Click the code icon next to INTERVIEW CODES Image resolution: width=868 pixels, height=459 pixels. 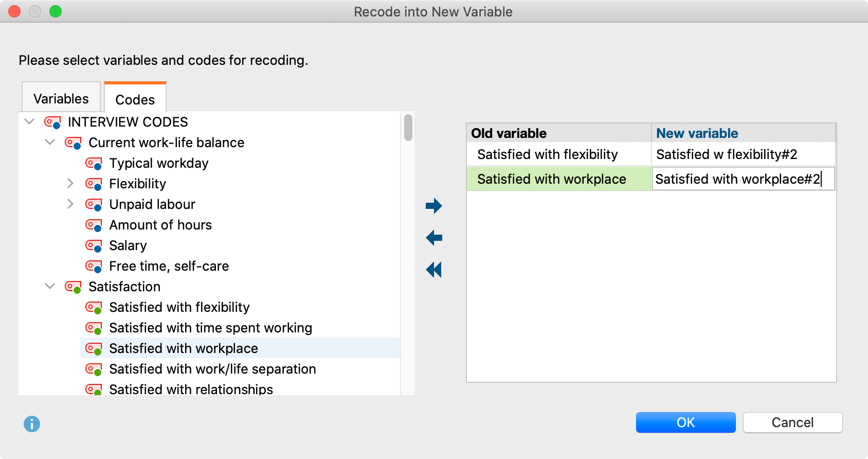52,122
